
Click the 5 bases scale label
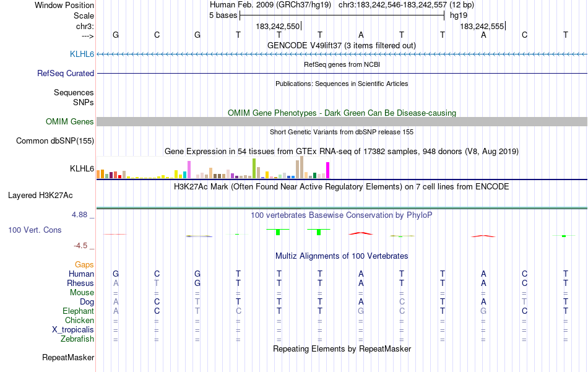click(223, 15)
